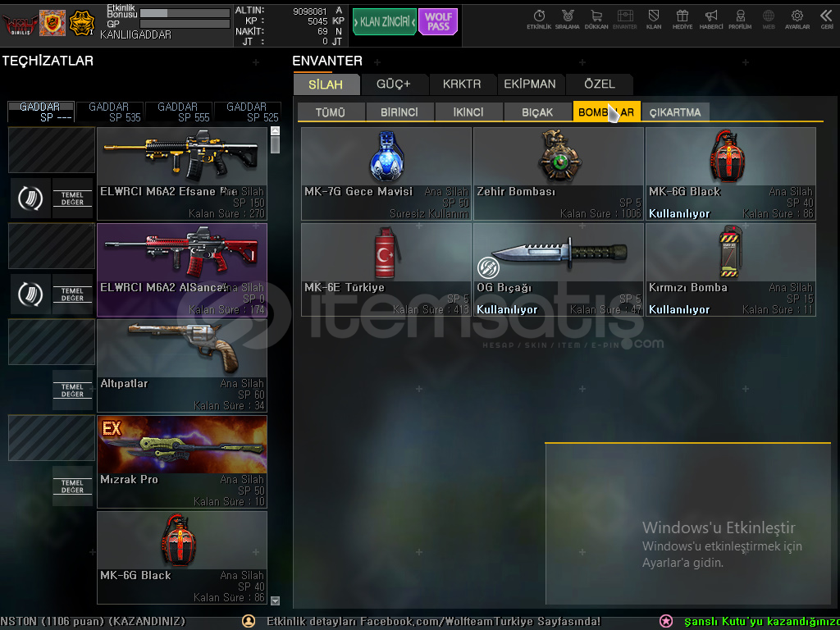Click the ENVANTER icon in the top bar
This screenshot has width=840, height=630.
pos(624,20)
